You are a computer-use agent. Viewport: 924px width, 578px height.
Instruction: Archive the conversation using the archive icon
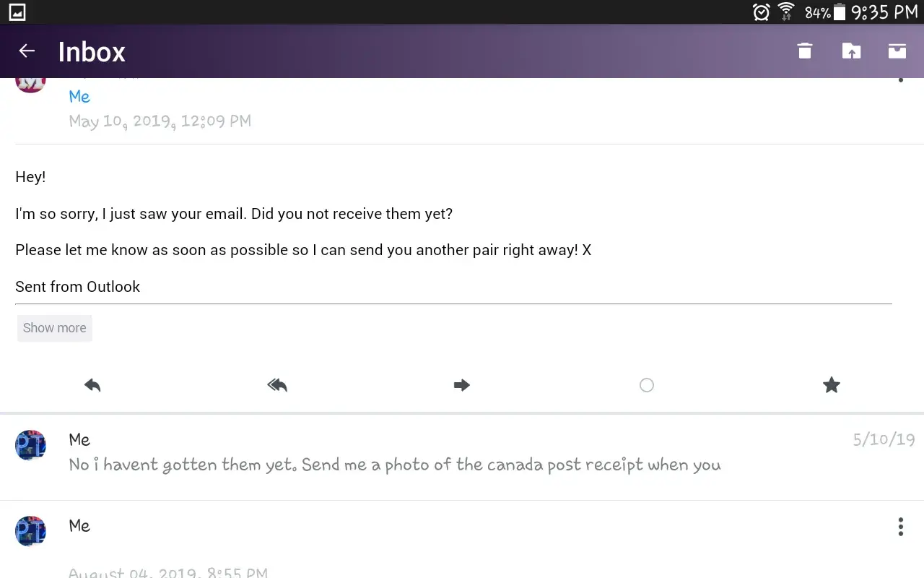tap(897, 51)
